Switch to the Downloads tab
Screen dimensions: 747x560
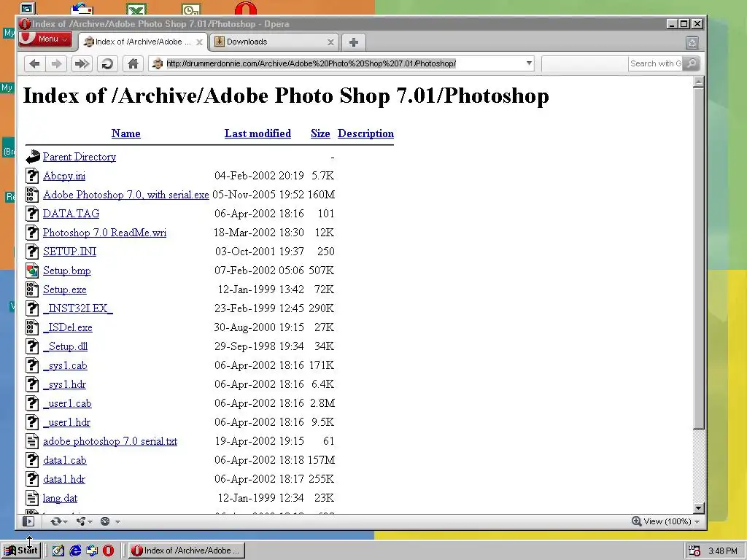pos(274,42)
